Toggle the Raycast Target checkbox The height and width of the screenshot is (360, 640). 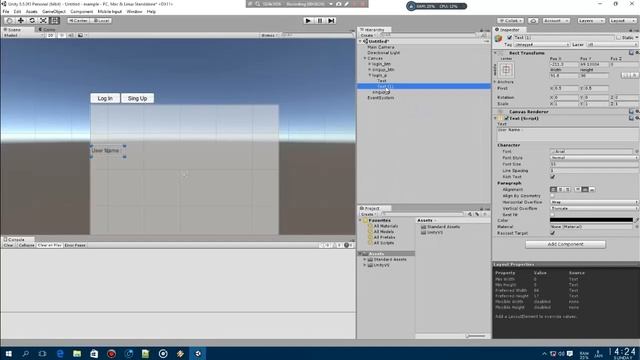(553, 233)
